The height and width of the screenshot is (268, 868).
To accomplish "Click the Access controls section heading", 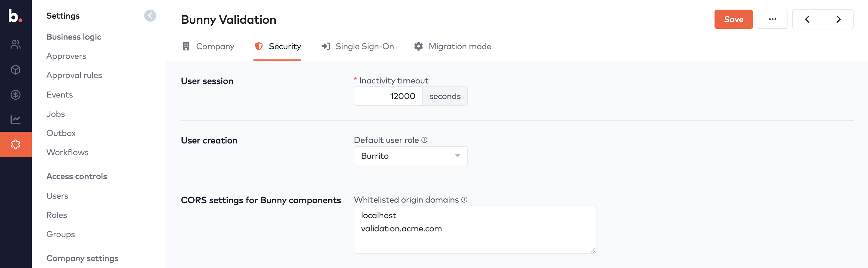I will point(77,176).
